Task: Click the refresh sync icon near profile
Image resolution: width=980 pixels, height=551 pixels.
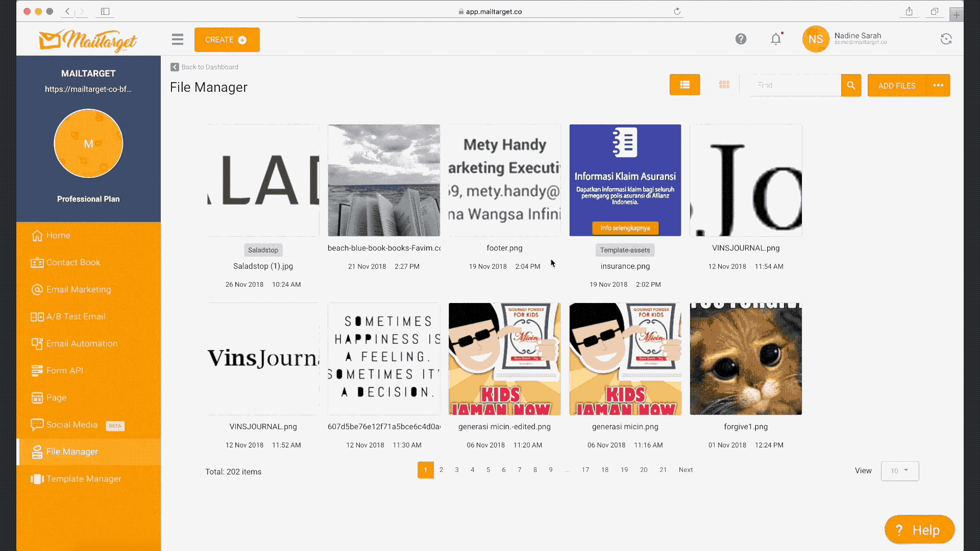Action: (x=946, y=39)
